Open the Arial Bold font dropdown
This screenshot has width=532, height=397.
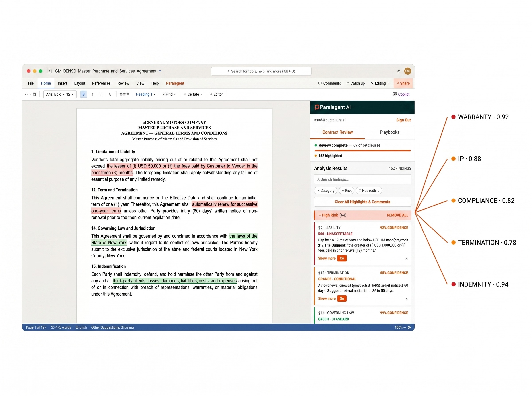(x=55, y=94)
